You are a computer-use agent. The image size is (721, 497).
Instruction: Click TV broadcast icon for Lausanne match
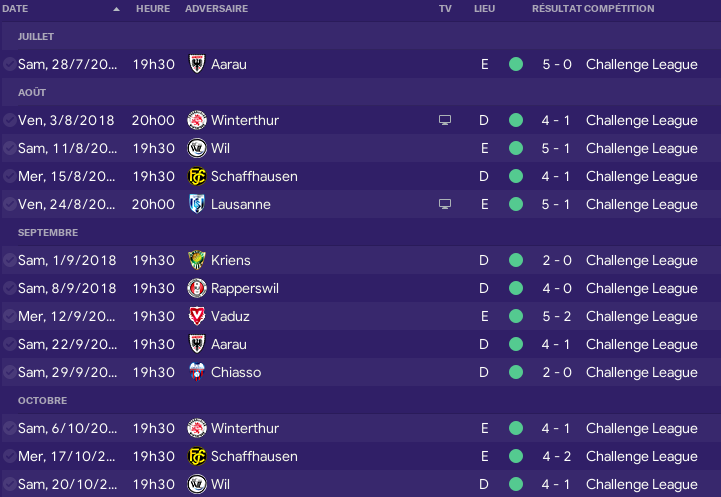(x=445, y=204)
